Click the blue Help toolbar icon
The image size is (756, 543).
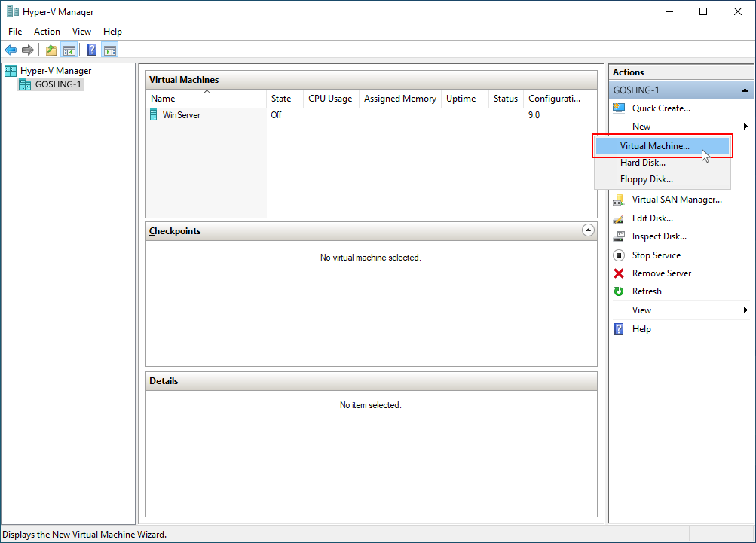pyautogui.click(x=92, y=50)
